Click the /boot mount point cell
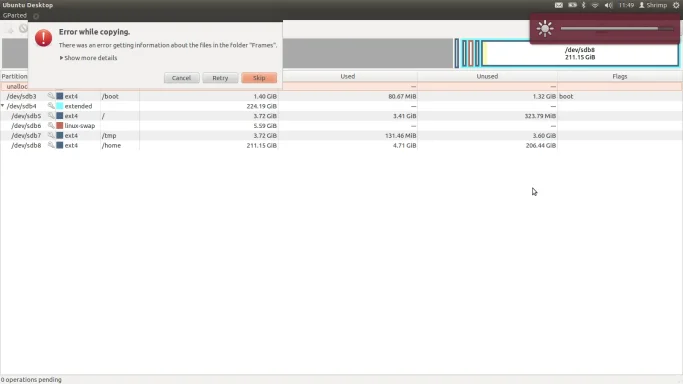The image size is (683, 384). (x=110, y=96)
